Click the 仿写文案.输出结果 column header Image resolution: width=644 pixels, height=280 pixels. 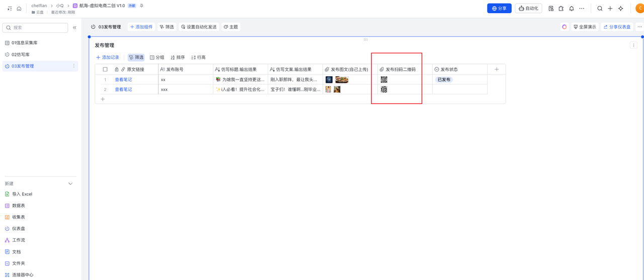click(295, 69)
